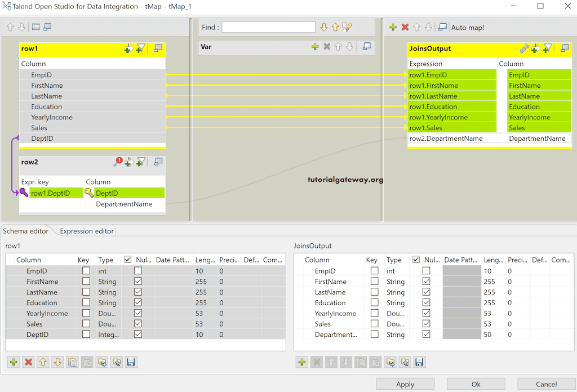
Task: Delete the selected output table
Action: coord(405,27)
